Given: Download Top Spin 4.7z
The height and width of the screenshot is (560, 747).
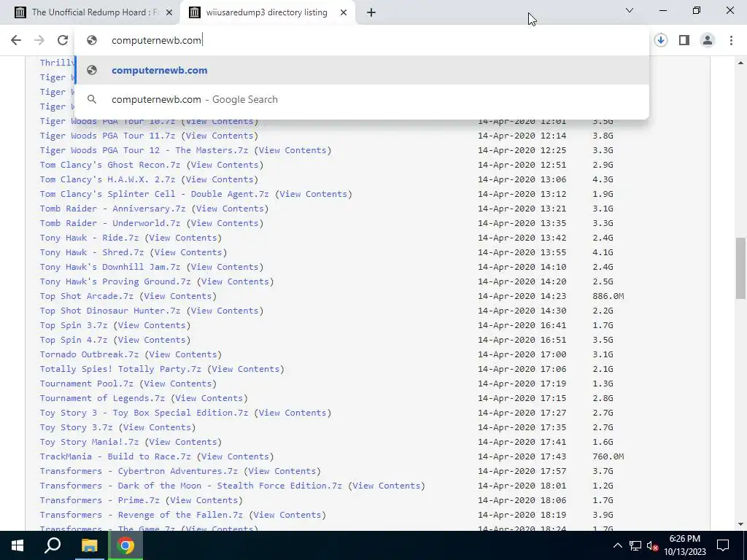Looking at the screenshot, I should (74, 340).
